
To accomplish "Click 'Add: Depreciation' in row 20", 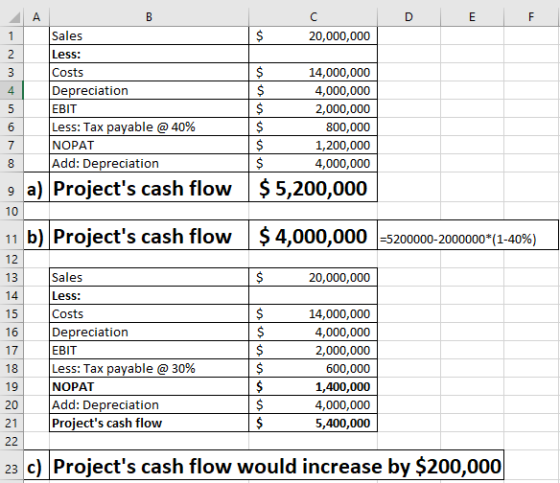I will 149,405.
